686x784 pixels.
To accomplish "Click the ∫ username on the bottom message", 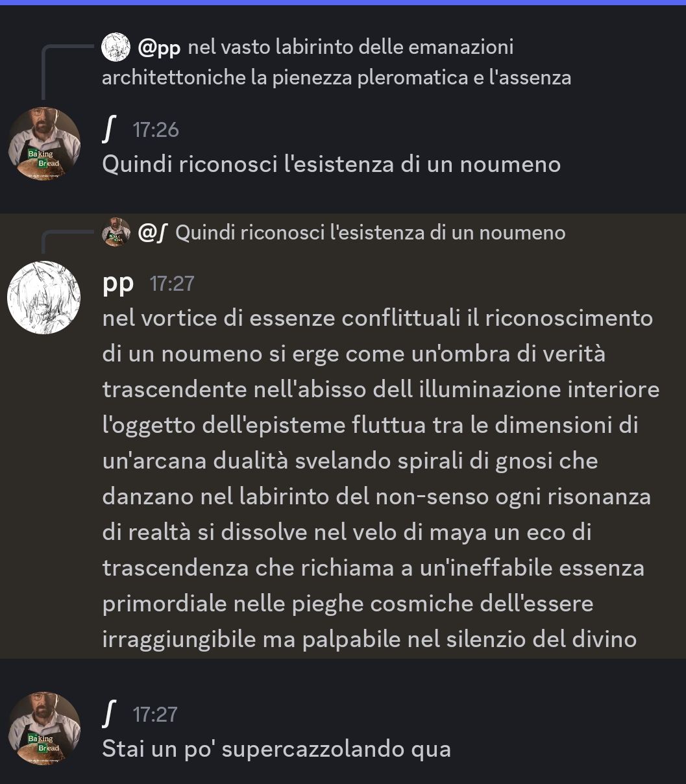I will coord(108,713).
